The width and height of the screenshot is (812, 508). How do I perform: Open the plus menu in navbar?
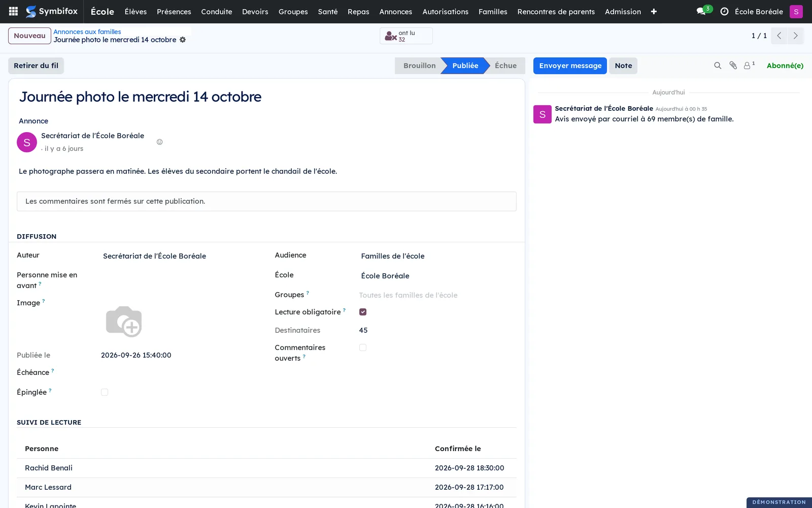(654, 12)
